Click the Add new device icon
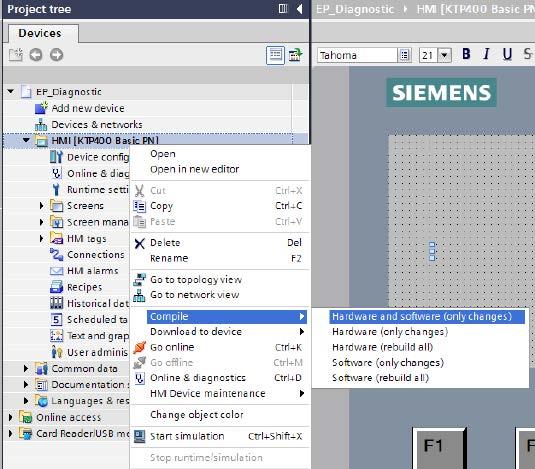The image size is (535, 469). pyautogui.click(x=41, y=108)
